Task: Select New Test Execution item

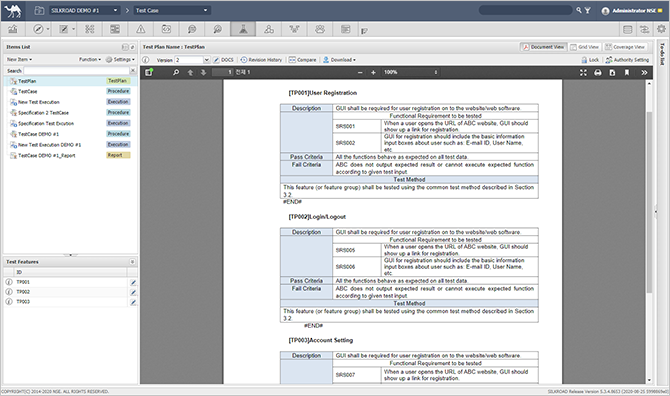Action: pos(70,102)
